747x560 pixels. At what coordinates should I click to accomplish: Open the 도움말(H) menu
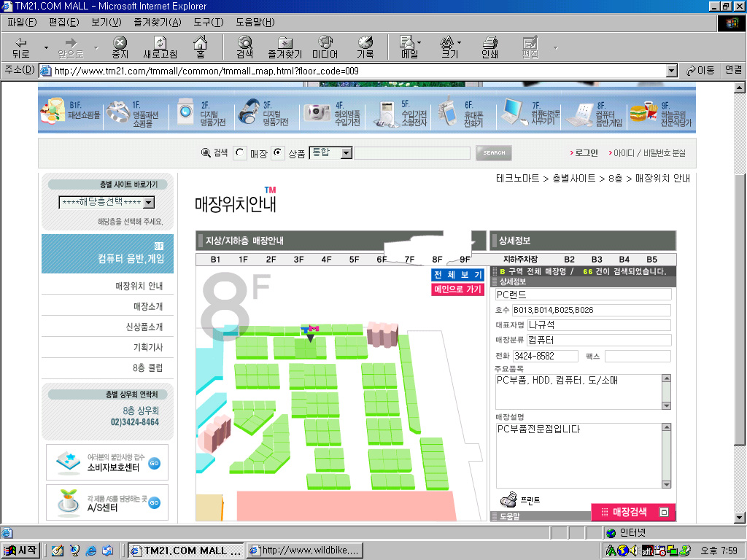255,23
